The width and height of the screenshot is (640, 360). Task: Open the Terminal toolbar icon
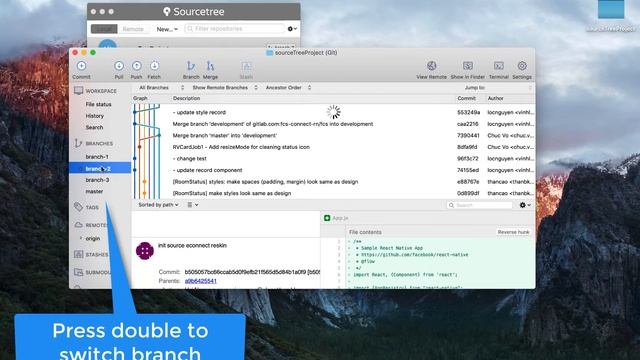coord(498,66)
